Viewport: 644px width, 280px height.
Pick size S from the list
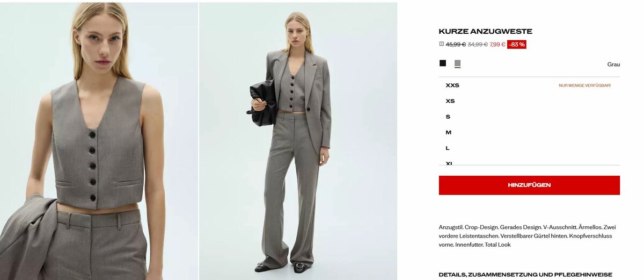click(x=529, y=117)
